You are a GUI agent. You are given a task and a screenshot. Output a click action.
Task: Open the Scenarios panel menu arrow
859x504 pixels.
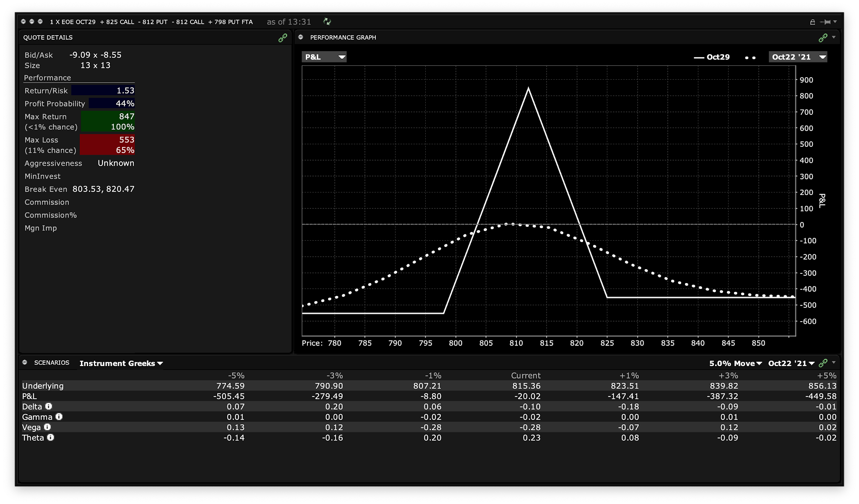pyautogui.click(x=834, y=362)
